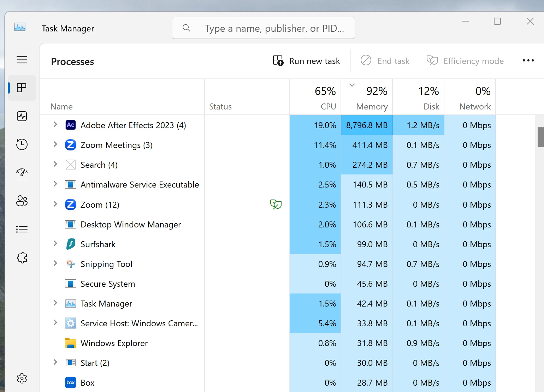Click the search box for name, publisher, PID

click(x=264, y=28)
